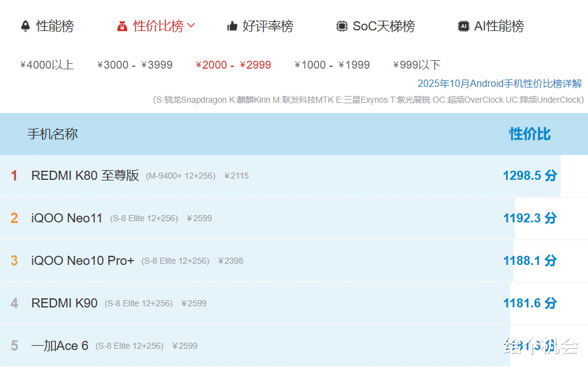The width and height of the screenshot is (588, 367).
Task: Select the 性价比榜 tab label
Action: tap(158, 26)
